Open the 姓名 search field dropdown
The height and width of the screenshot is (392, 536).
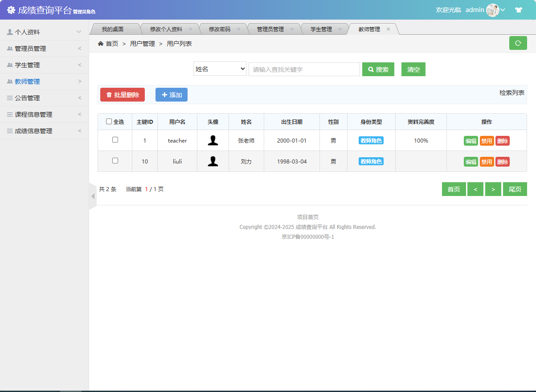(x=220, y=69)
